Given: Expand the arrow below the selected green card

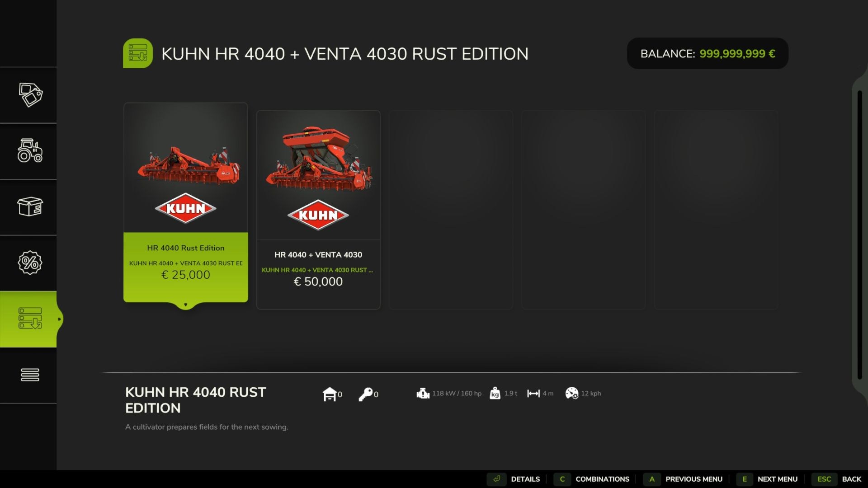Looking at the screenshot, I should tap(185, 305).
